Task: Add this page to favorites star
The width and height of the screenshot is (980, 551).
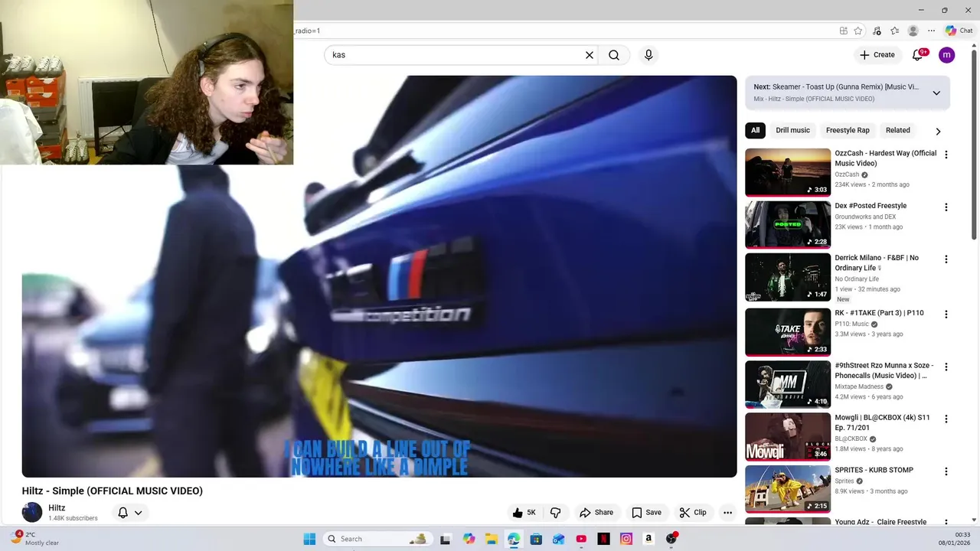Action: pyautogui.click(x=858, y=31)
